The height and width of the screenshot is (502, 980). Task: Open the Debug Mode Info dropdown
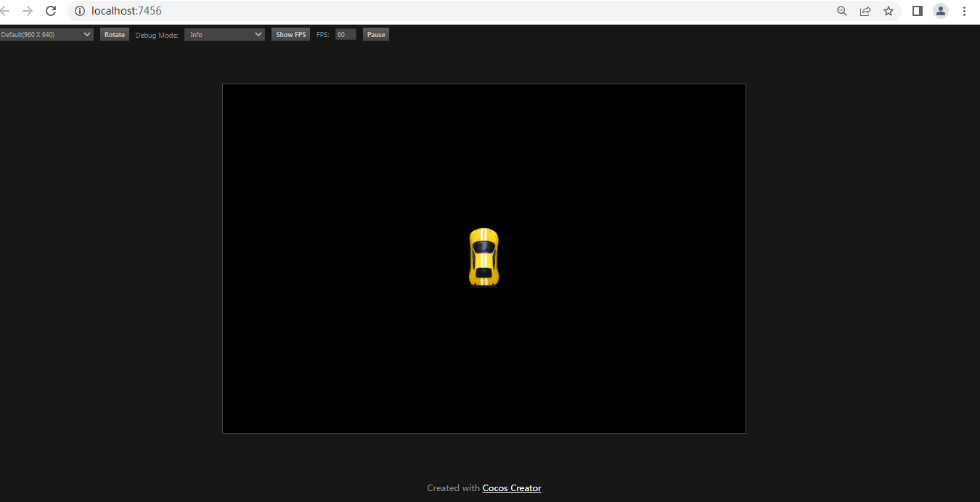pos(224,34)
